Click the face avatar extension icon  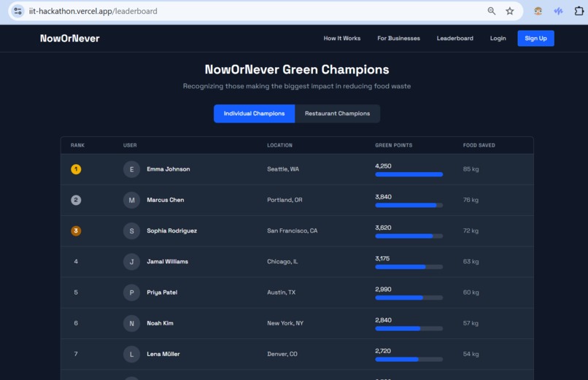tap(538, 11)
